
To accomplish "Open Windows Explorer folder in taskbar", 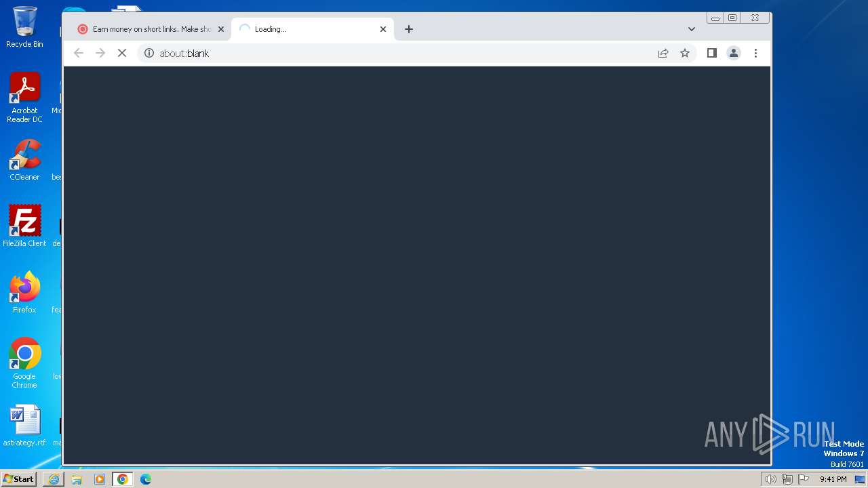I will click(x=77, y=479).
